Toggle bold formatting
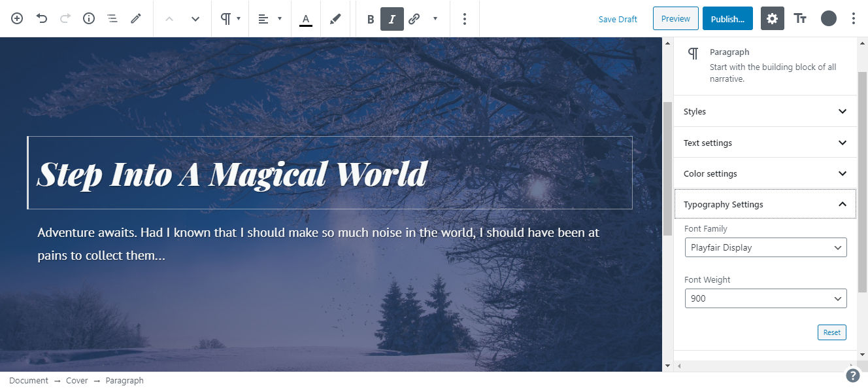 coord(370,18)
